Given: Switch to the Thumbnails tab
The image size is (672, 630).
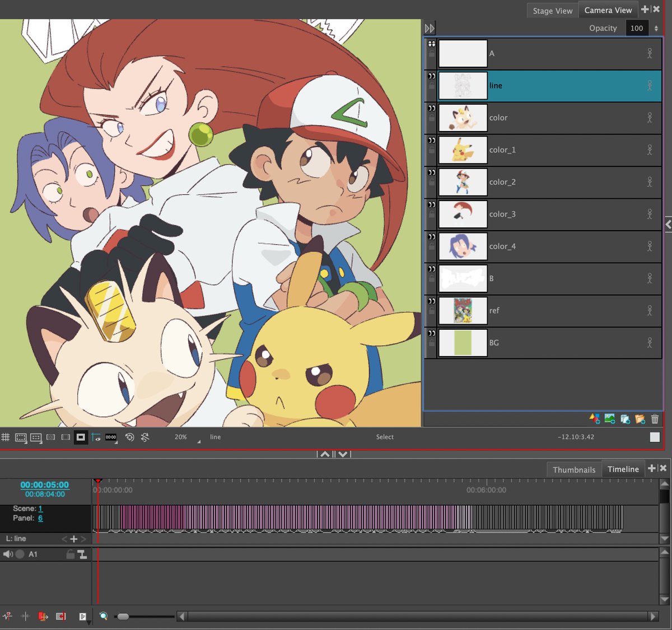Looking at the screenshot, I should pos(574,469).
